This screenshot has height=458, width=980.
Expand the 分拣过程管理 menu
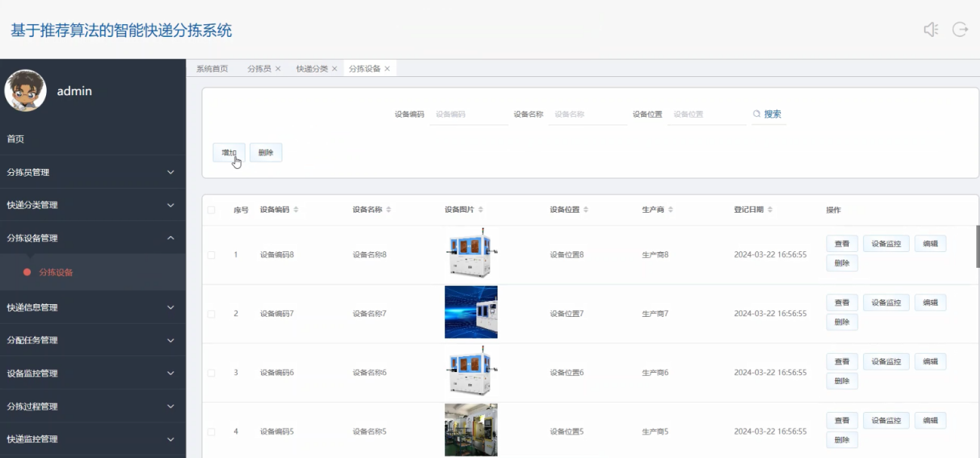[93, 406]
